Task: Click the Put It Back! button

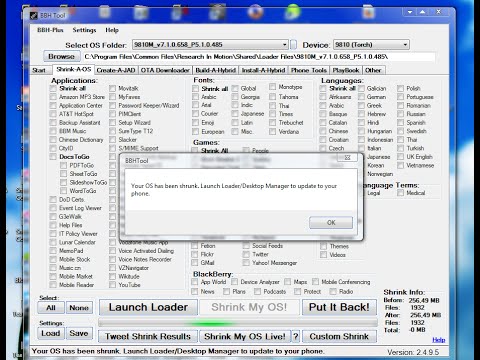Action: point(339,307)
